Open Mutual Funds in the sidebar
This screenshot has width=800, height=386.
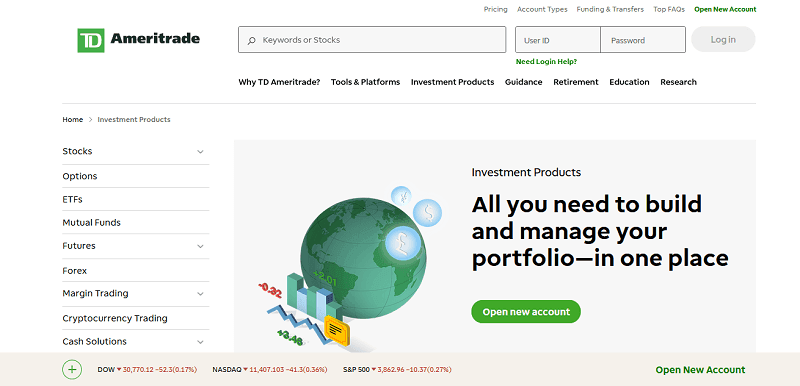tap(91, 222)
